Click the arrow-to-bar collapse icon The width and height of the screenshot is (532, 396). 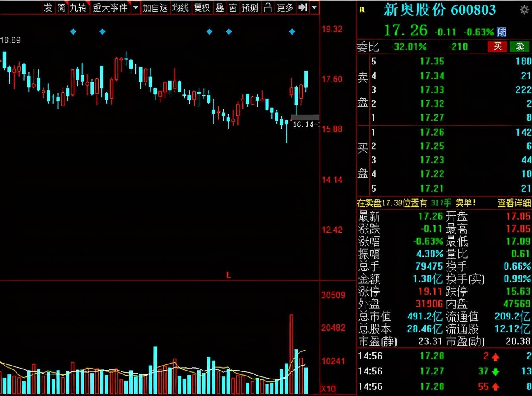pos(303,7)
